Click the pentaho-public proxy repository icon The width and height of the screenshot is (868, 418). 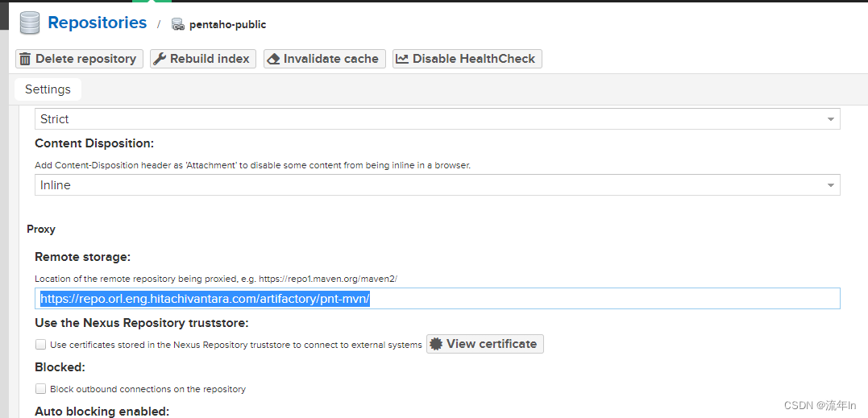[177, 24]
